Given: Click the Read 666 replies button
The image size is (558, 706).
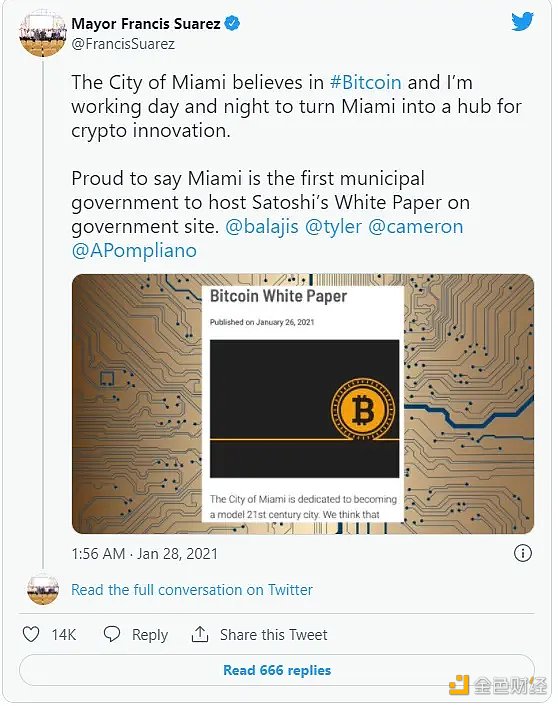Looking at the screenshot, I should (277, 670).
